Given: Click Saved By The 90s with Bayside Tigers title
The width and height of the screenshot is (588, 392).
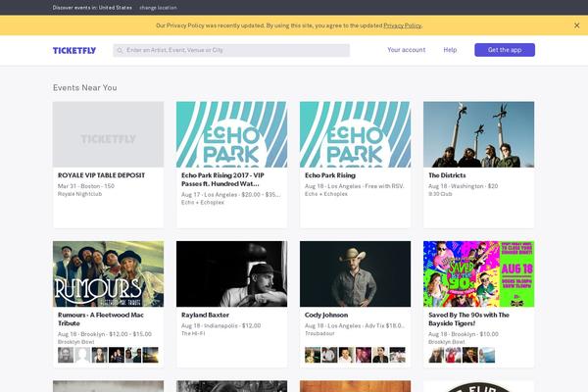Looking at the screenshot, I should (468, 318).
